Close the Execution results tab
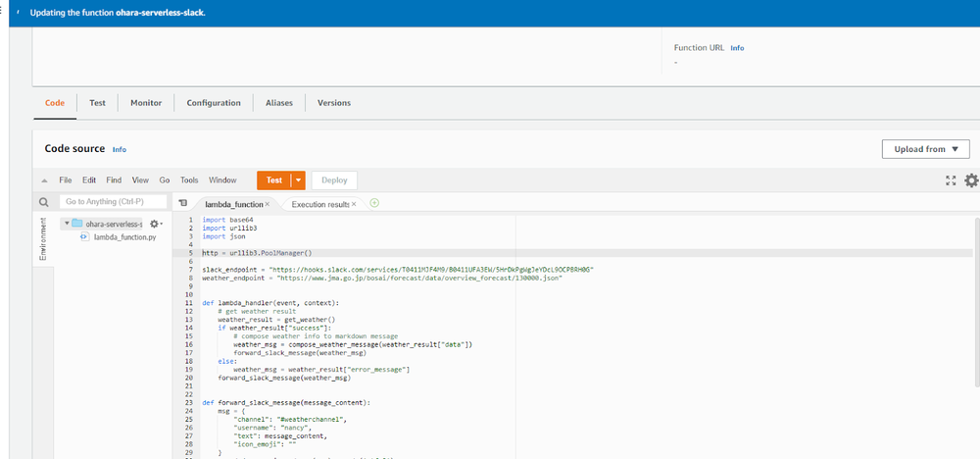The height and width of the screenshot is (459, 980). 354,204
